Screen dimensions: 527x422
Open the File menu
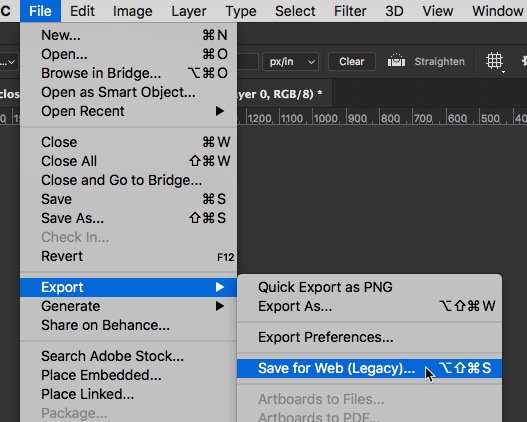pyautogui.click(x=40, y=11)
